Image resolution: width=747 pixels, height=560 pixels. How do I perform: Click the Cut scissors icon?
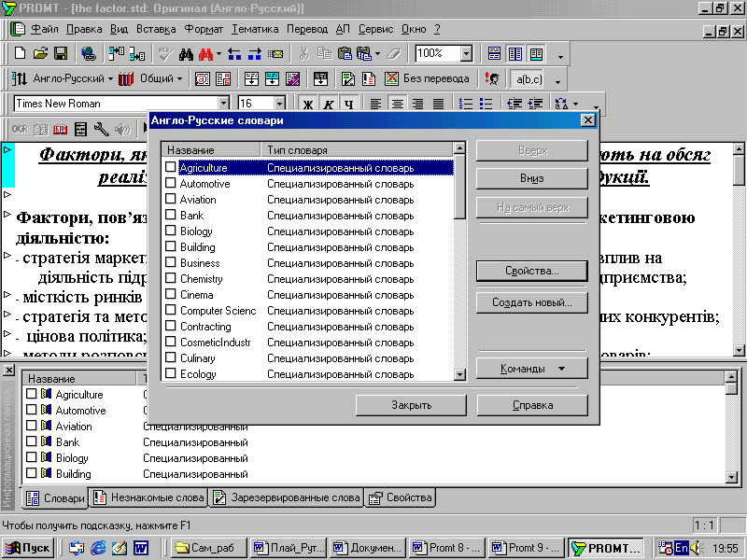(304, 54)
